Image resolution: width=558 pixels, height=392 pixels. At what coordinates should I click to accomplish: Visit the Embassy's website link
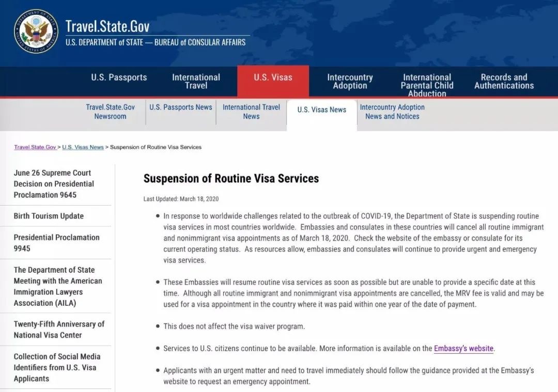click(x=463, y=349)
